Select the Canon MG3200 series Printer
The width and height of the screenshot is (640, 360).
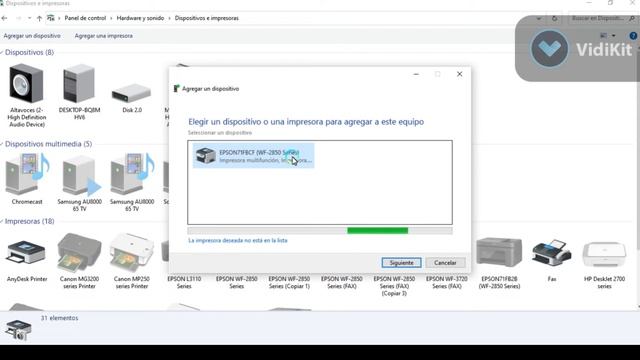79,252
